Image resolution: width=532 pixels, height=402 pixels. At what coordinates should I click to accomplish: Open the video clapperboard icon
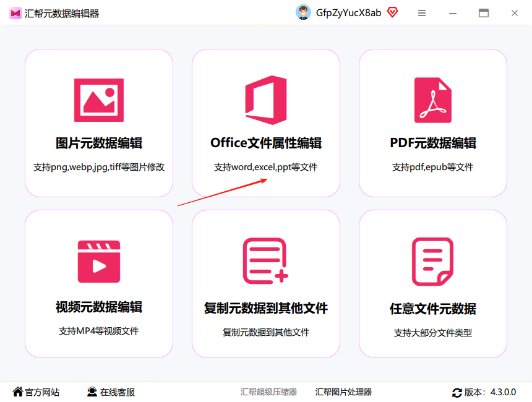click(x=99, y=262)
